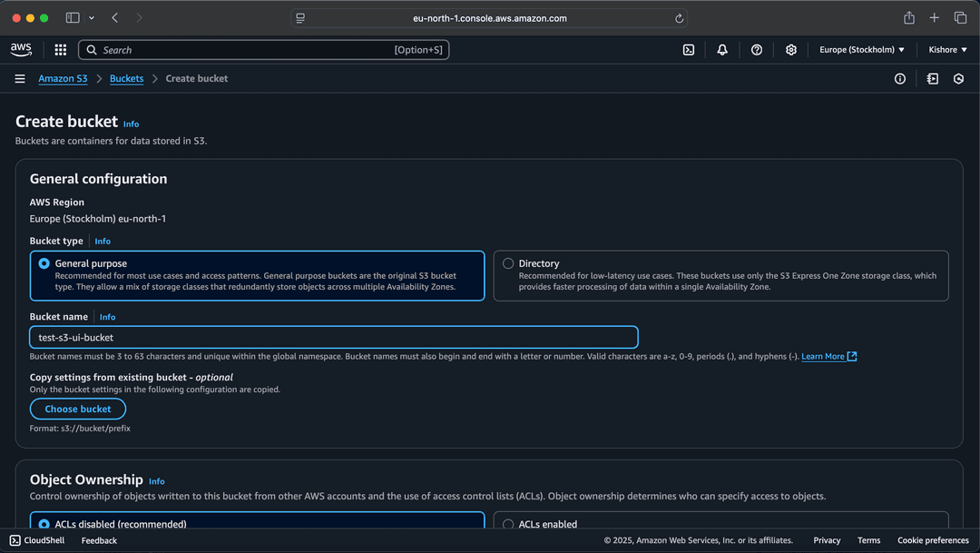Click into the Bucket name text field
Screen dimensions: 980x553
point(333,337)
